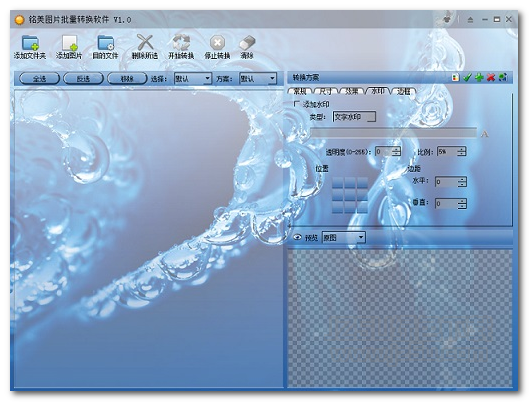Viewport: 529px width, 402px height.
Task: Switch to the 效果 tab
Action: [352, 91]
